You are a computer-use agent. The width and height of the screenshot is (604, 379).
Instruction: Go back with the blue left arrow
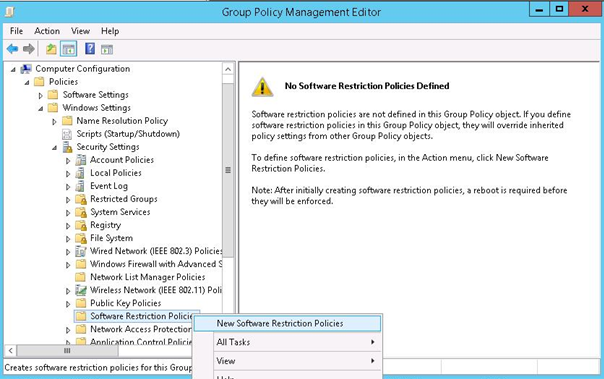click(12, 49)
